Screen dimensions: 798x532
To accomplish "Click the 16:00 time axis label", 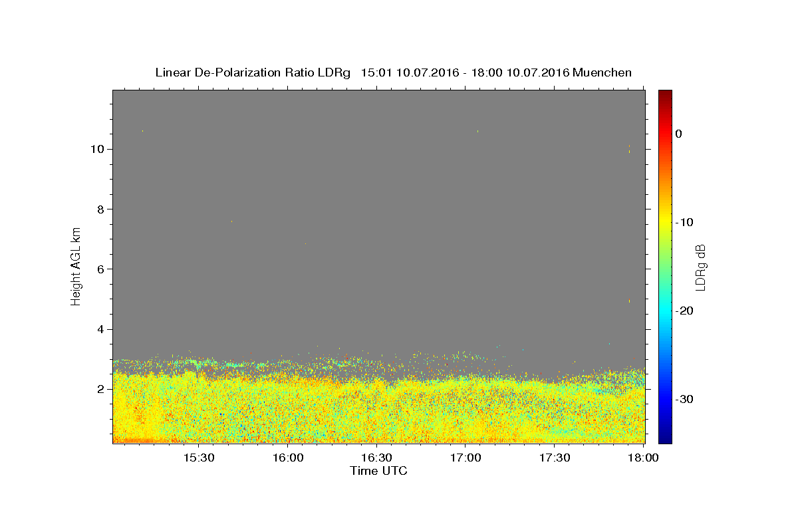I will point(288,458).
